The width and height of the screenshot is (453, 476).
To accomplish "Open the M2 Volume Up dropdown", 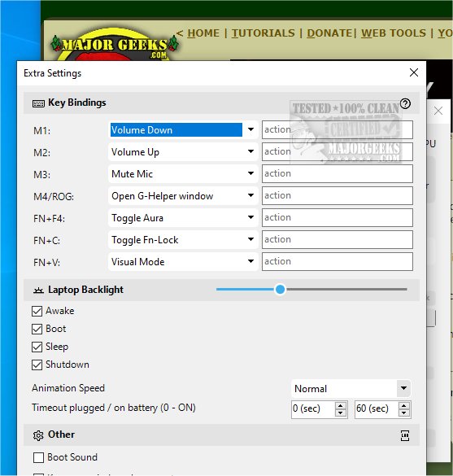I will [183, 152].
